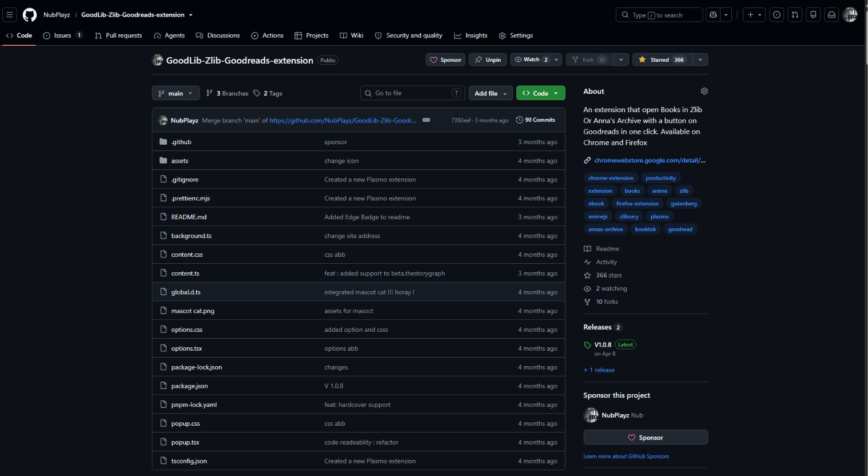Expand the star lists dropdown arrow
868x476 pixels.
(x=700, y=59)
